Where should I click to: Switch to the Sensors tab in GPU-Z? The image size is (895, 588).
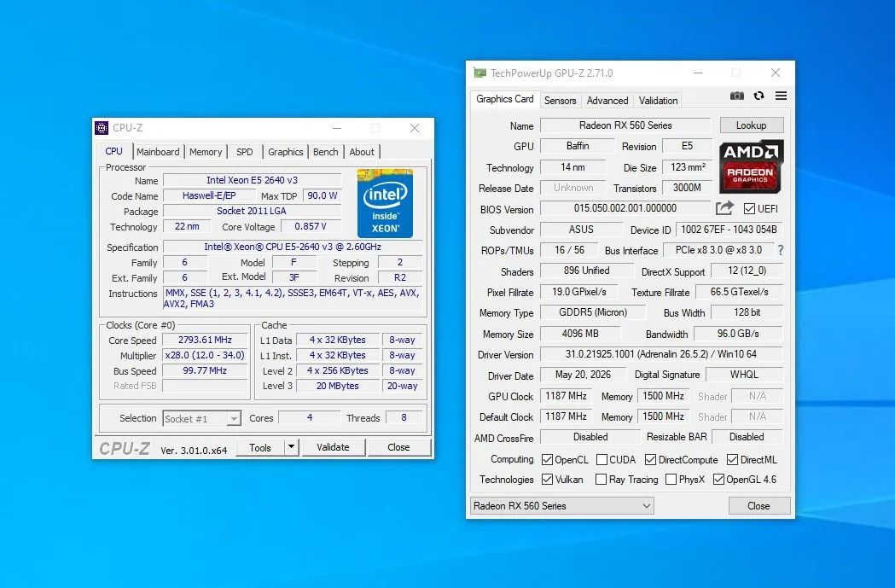[x=560, y=101]
